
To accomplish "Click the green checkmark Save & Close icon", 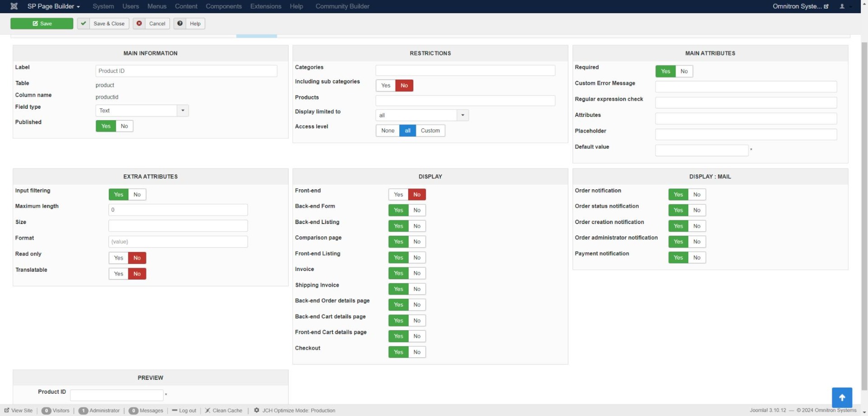I will point(83,23).
